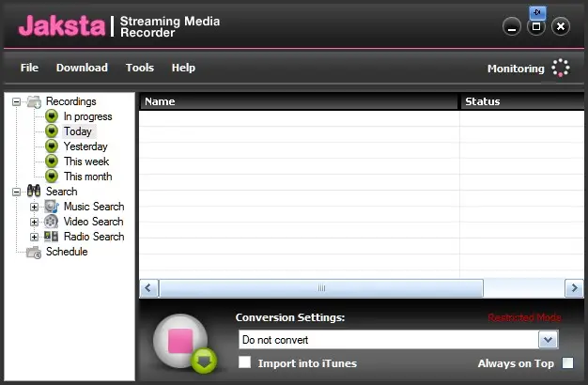Maximize the Jaksta window
The height and width of the screenshot is (385, 588).
click(536, 26)
